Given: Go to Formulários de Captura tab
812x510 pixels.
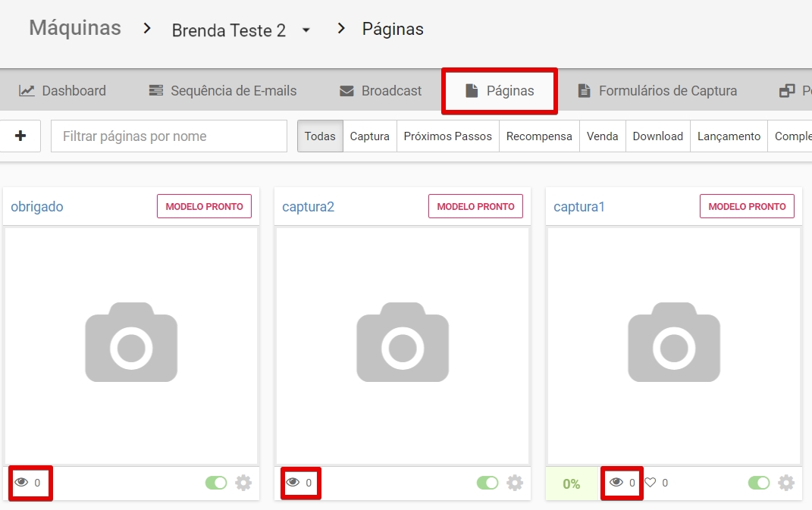Looking at the screenshot, I should point(657,91).
